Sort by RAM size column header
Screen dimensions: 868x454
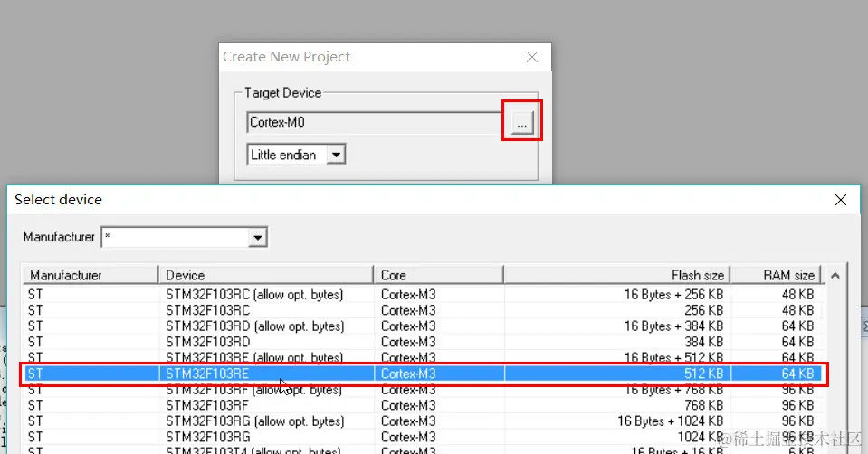776,275
